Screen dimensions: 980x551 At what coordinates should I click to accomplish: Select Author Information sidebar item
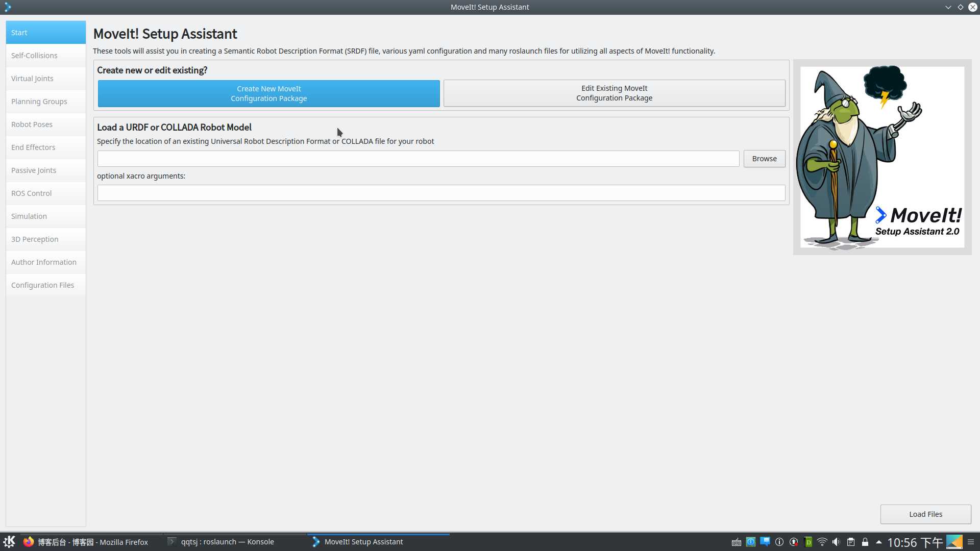[x=44, y=262]
